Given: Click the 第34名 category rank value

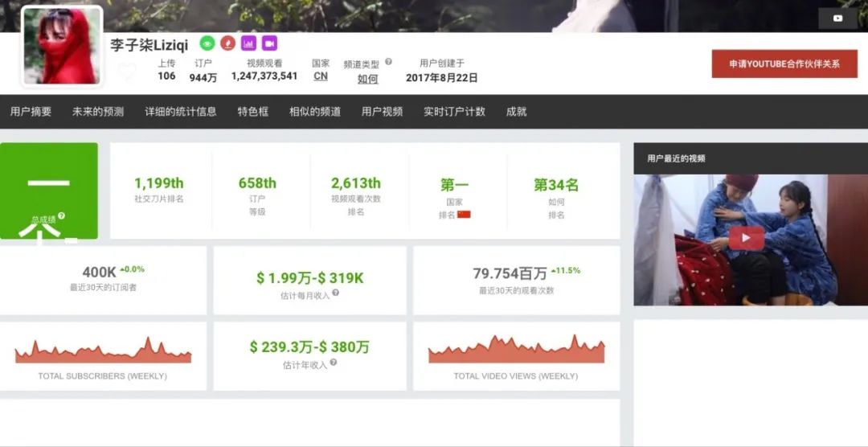Looking at the screenshot, I should (x=556, y=184).
